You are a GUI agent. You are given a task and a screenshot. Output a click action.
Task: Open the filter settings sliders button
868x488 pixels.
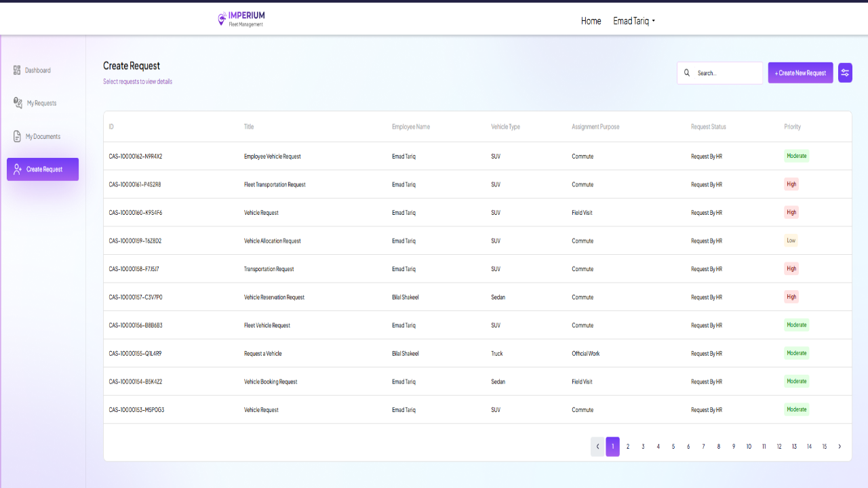tap(845, 73)
